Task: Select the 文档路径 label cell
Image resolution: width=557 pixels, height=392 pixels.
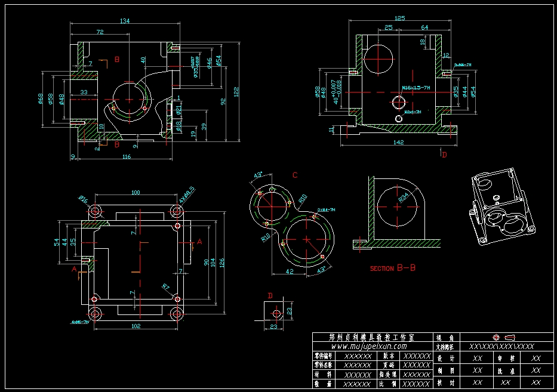Action: 445,347
